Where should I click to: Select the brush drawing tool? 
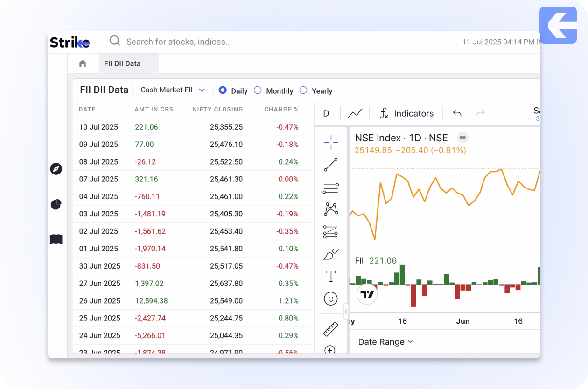(331, 254)
